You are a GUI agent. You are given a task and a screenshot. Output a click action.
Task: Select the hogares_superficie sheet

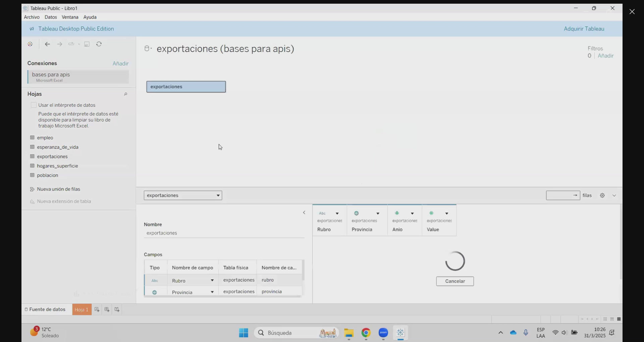tap(57, 166)
